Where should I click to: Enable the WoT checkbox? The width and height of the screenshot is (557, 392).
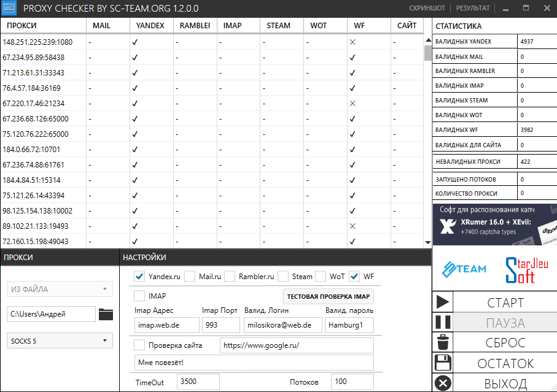(321, 276)
